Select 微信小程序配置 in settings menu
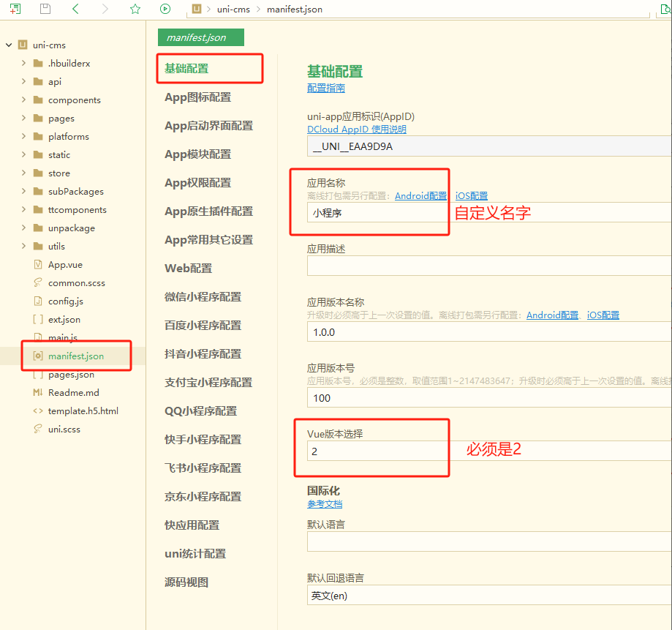The height and width of the screenshot is (630, 672). click(203, 297)
